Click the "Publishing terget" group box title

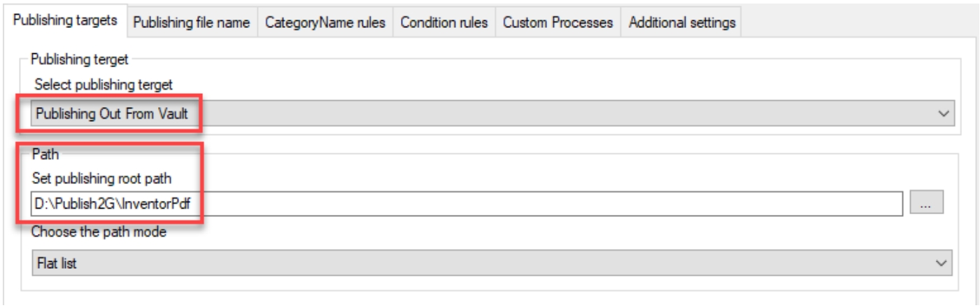[x=79, y=59]
